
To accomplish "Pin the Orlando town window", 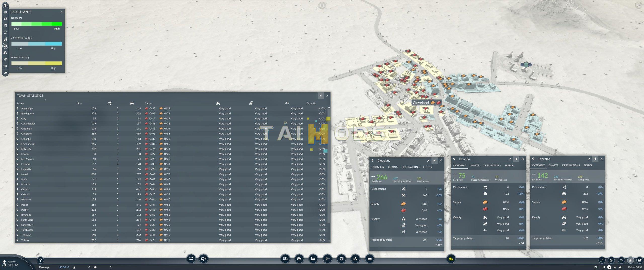I will click(x=516, y=159).
